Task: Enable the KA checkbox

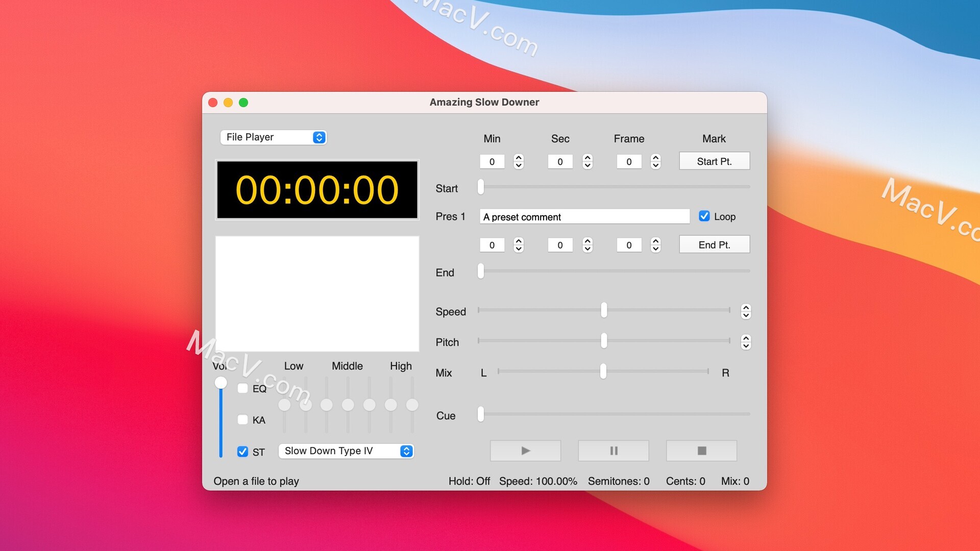Action: (x=243, y=420)
